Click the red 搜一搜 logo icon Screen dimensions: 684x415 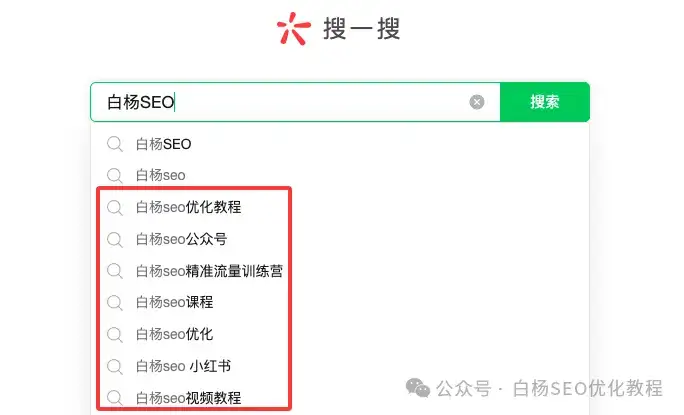(294, 28)
